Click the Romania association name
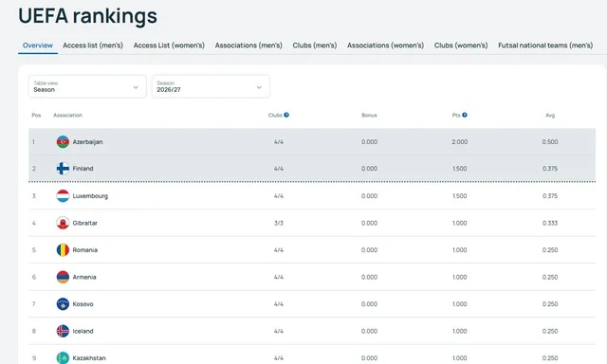 pos(84,250)
